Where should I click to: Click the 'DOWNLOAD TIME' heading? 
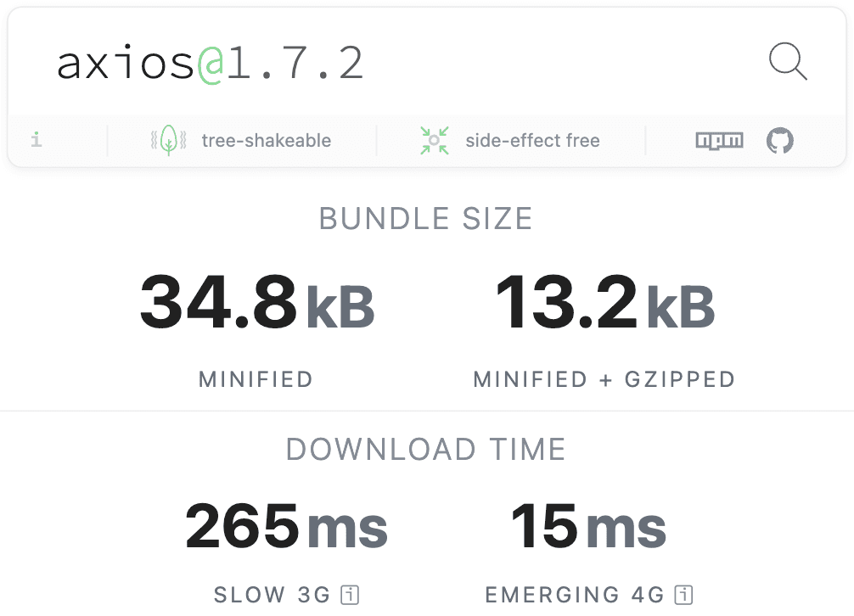click(426, 449)
